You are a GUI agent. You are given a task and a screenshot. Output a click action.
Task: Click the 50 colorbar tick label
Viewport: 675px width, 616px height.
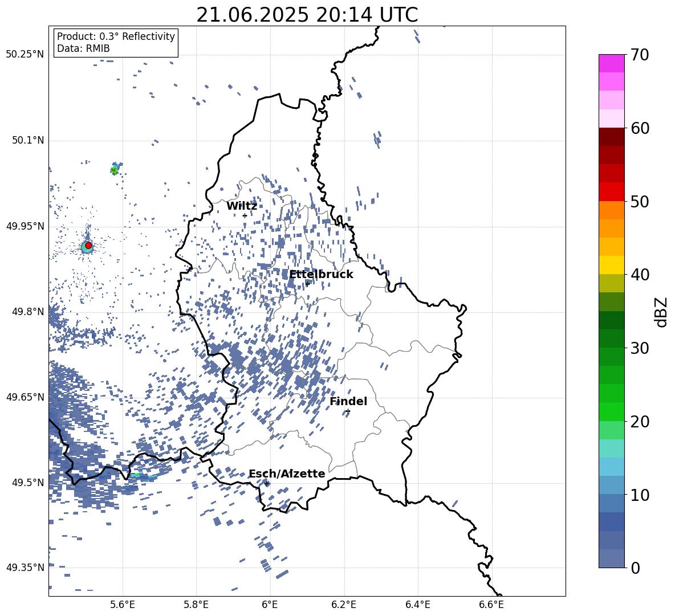(x=640, y=201)
